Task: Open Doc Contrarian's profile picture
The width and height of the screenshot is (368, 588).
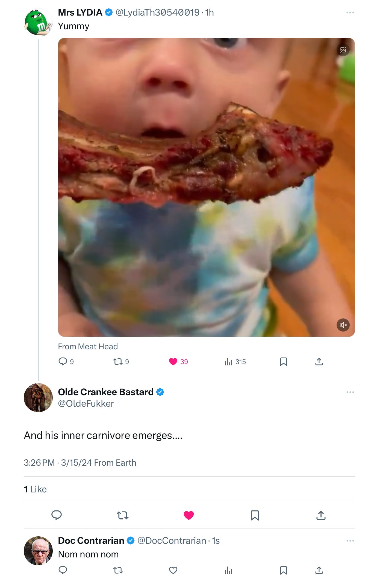Action: (x=38, y=551)
